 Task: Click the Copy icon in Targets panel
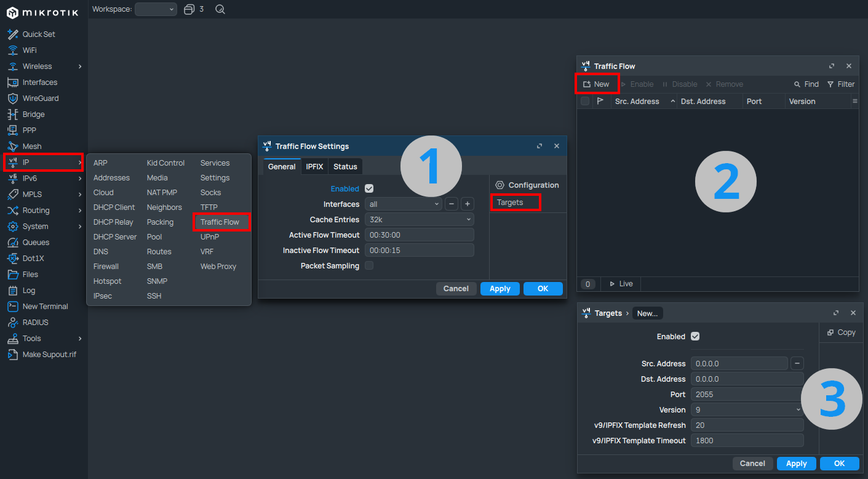click(x=830, y=332)
